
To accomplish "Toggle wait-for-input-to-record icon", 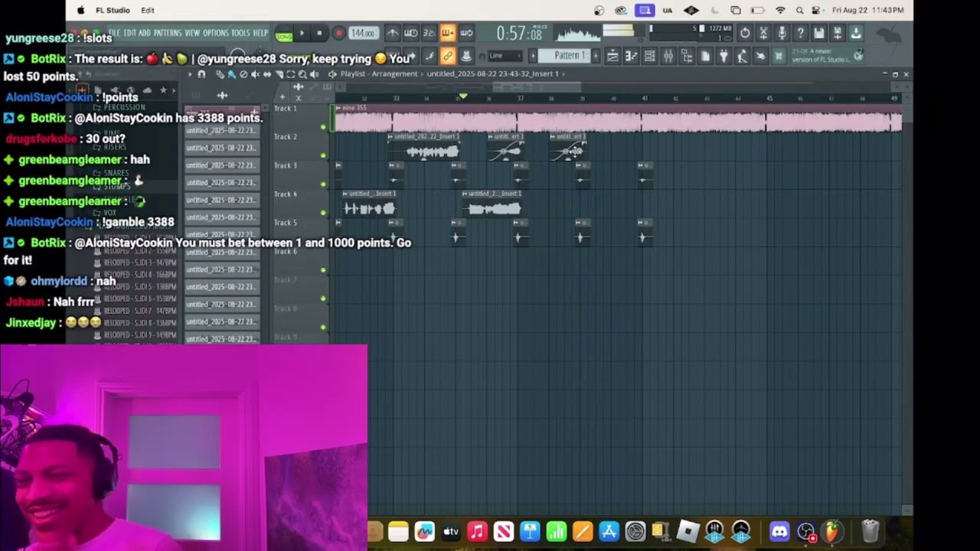I will pos(410,33).
